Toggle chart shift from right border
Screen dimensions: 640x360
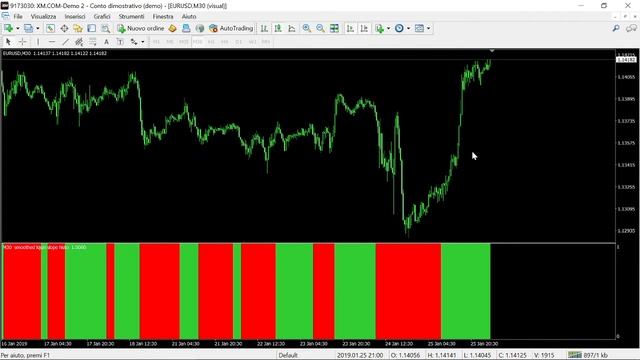pos(364,28)
